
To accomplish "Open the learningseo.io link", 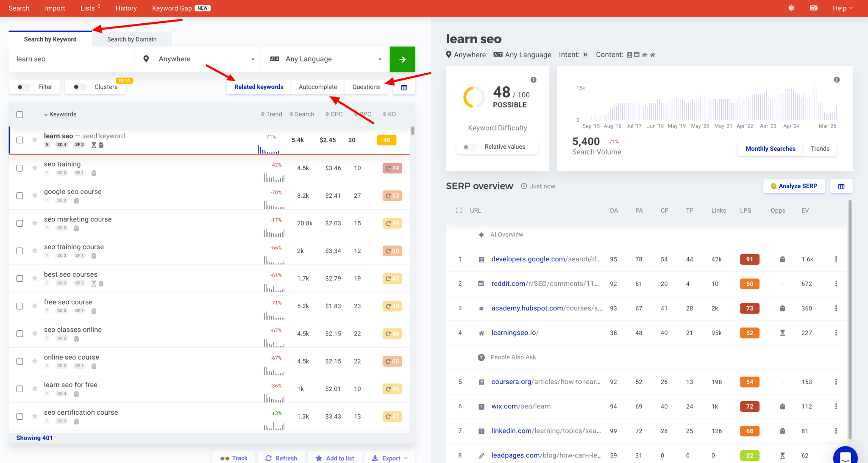I will [515, 333].
